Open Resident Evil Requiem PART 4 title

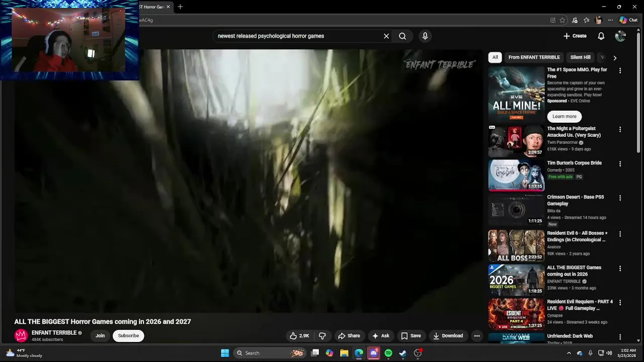[x=580, y=305]
